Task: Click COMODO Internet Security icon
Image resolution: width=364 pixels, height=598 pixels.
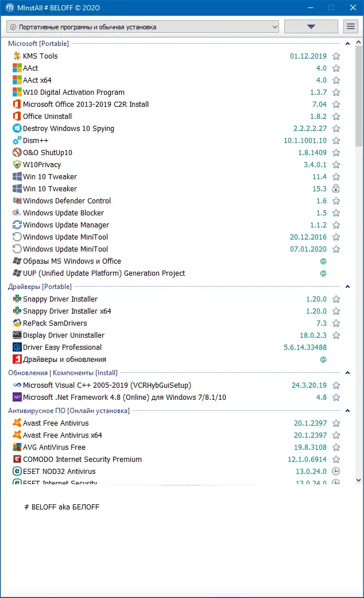Action: 17,459
